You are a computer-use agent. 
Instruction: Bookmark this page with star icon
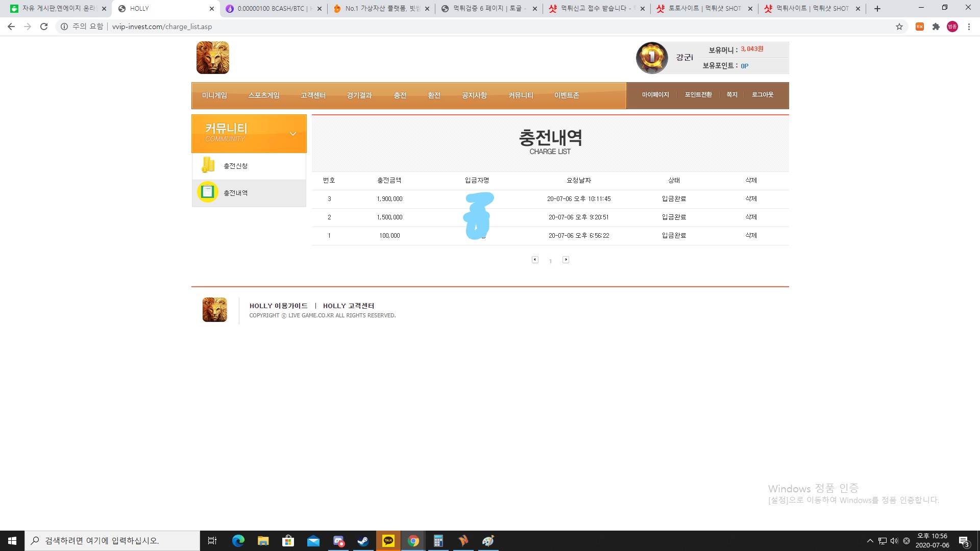click(x=899, y=27)
